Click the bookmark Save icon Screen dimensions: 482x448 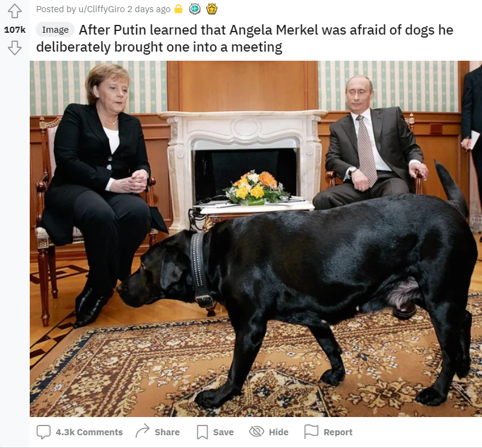pyautogui.click(x=202, y=432)
